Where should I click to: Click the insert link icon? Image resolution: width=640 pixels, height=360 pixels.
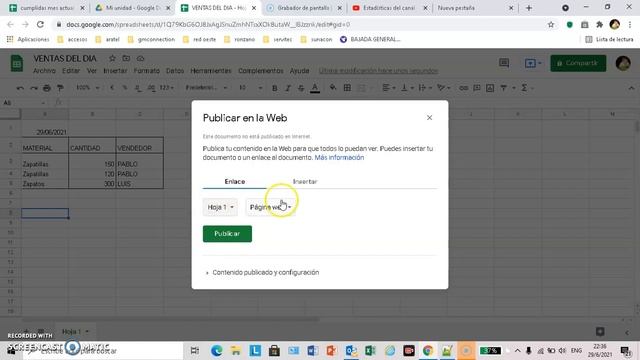click(463, 88)
